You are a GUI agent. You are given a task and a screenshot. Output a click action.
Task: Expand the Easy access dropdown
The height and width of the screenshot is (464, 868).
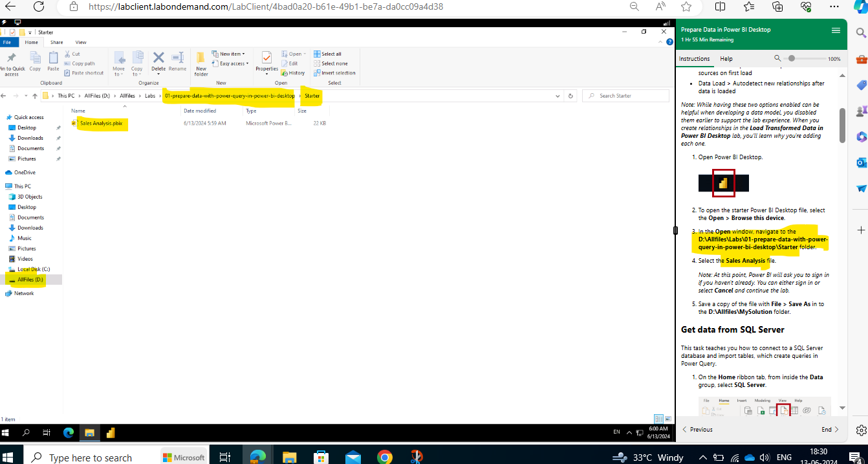[230, 63]
